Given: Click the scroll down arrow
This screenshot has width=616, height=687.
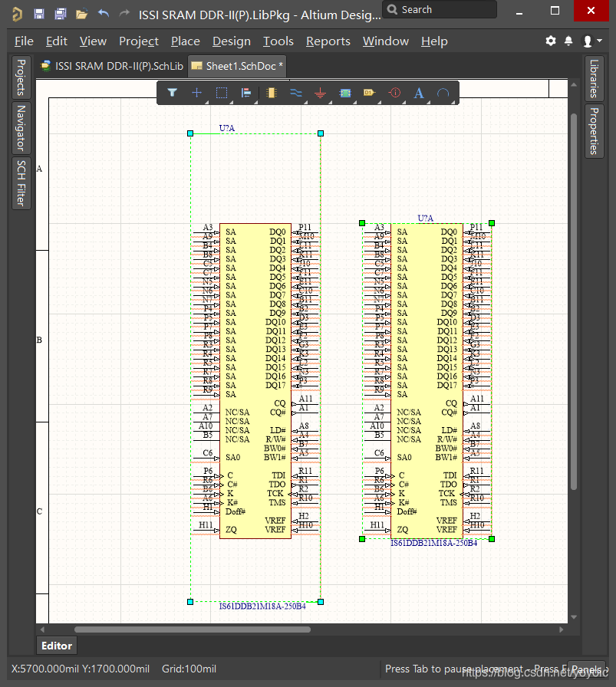Looking at the screenshot, I should click(574, 617).
